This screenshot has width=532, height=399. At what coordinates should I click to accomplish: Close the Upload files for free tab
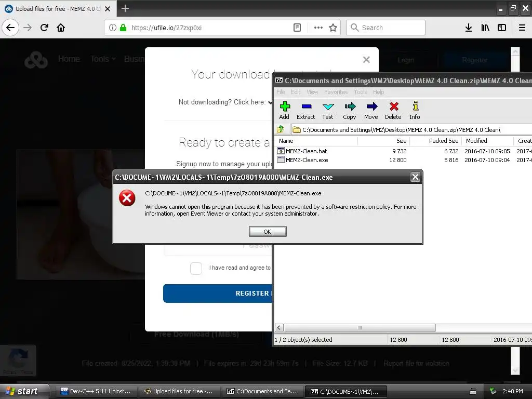[x=108, y=9]
